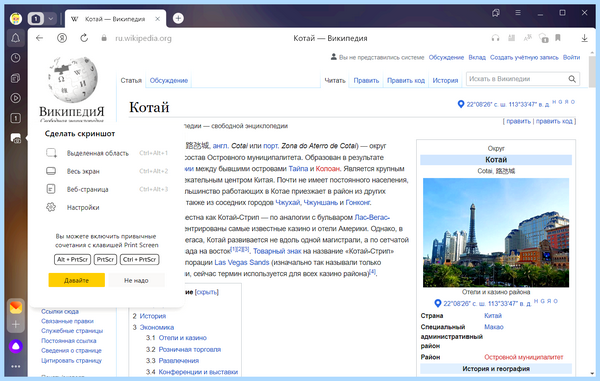Click Yandex home Y icon
This screenshot has height=381, width=600.
[x=62, y=38]
